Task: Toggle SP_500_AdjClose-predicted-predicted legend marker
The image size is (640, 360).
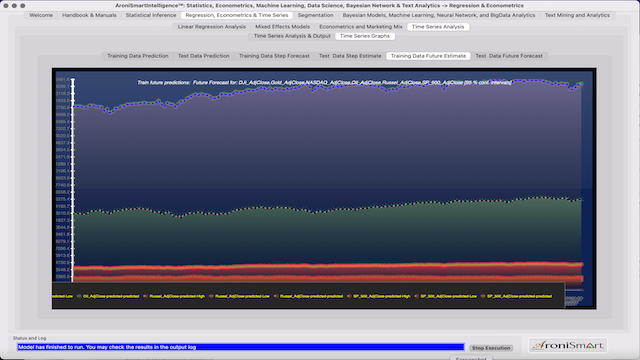Action: click(483, 296)
